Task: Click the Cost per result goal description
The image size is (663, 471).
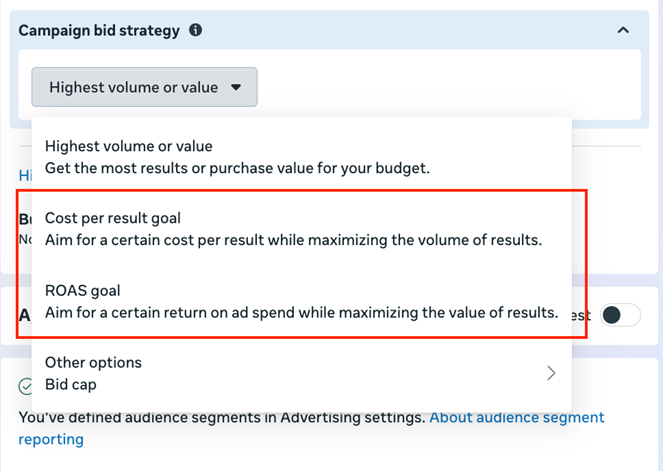Action: tap(292, 240)
